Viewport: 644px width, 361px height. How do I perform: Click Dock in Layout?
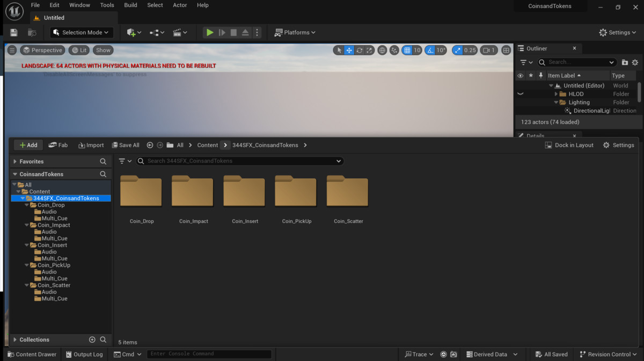[569, 145]
